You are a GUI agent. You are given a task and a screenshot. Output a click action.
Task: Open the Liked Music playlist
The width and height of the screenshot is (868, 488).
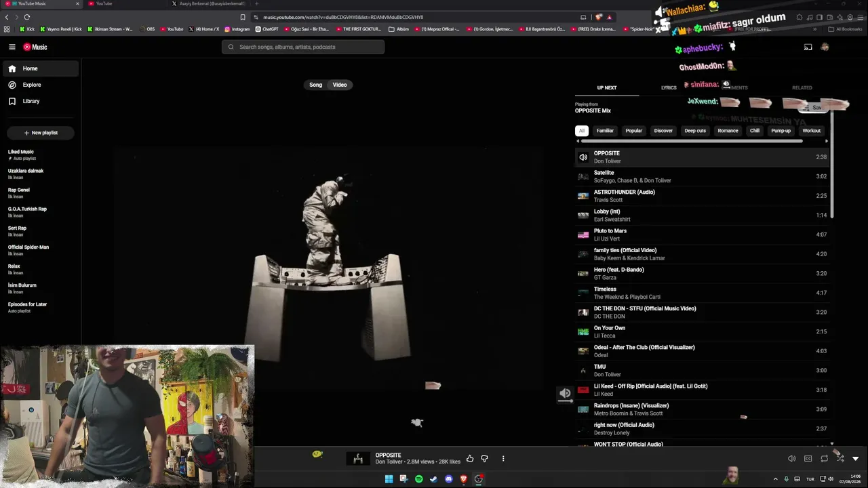[x=41, y=155]
